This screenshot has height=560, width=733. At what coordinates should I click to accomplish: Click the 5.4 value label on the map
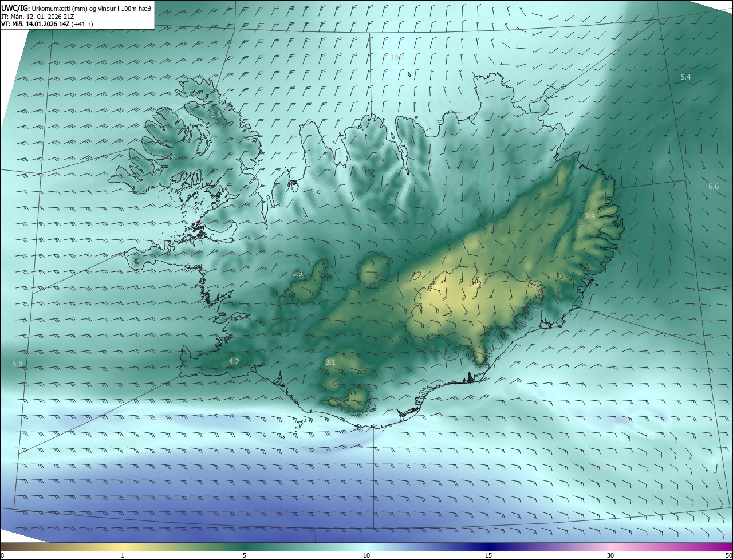[685, 77]
